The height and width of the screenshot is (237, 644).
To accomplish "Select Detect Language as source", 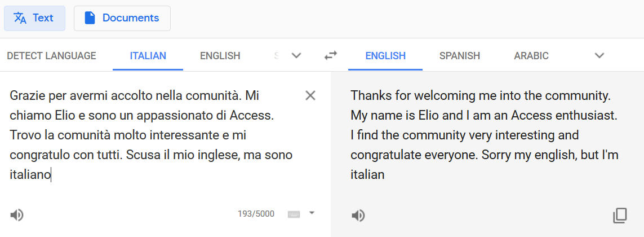I will (x=51, y=56).
